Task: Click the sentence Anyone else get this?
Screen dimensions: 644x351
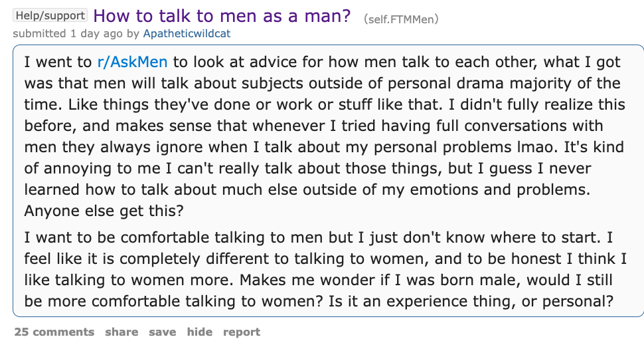Action: tap(104, 211)
